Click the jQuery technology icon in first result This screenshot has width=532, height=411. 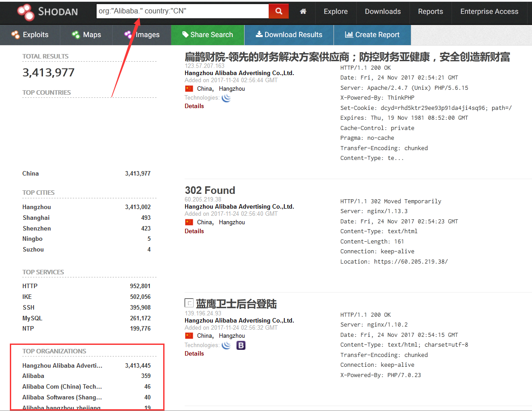tap(226, 98)
